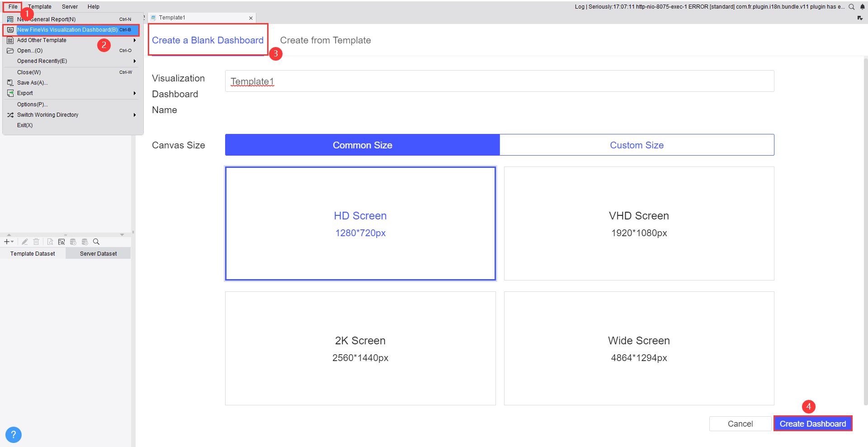Expand the Switch Working Directory submenu
Screen dimensions: 868x447
(134, 114)
